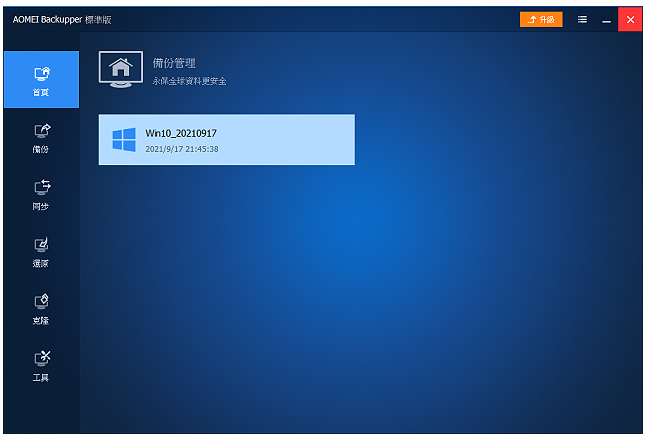
Task: Open the hamburger menu in title bar
Action: click(x=582, y=20)
